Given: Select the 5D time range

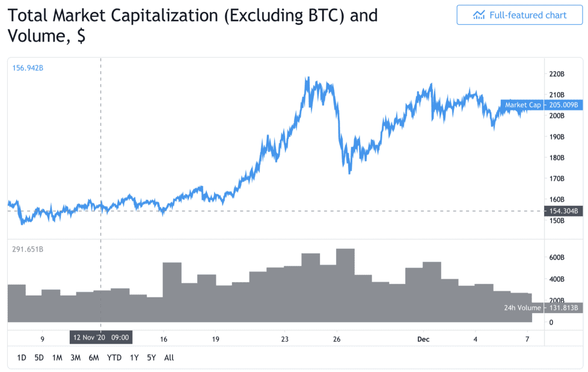Looking at the screenshot, I should tap(39, 358).
